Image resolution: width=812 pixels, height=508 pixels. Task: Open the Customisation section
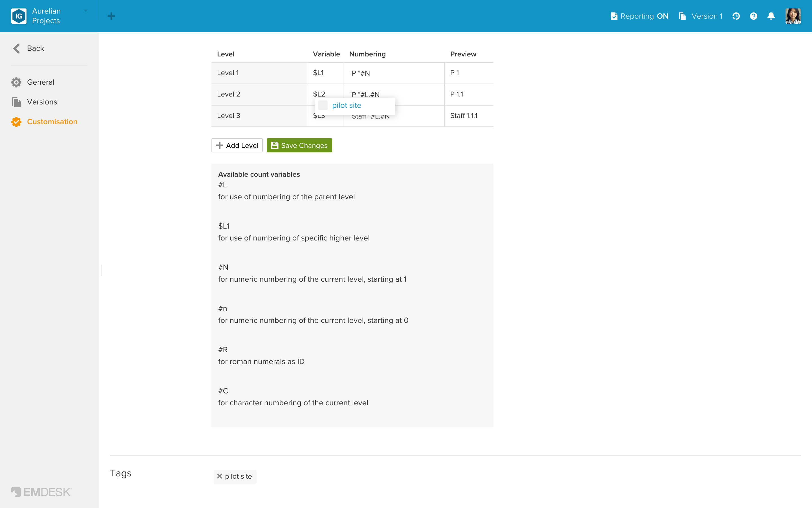click(x=52, y=122)
